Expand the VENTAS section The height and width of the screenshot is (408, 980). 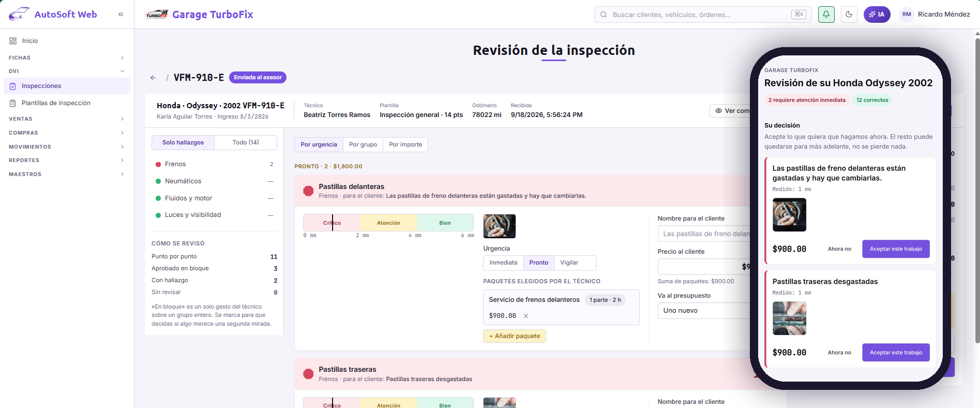pos(67,119)
